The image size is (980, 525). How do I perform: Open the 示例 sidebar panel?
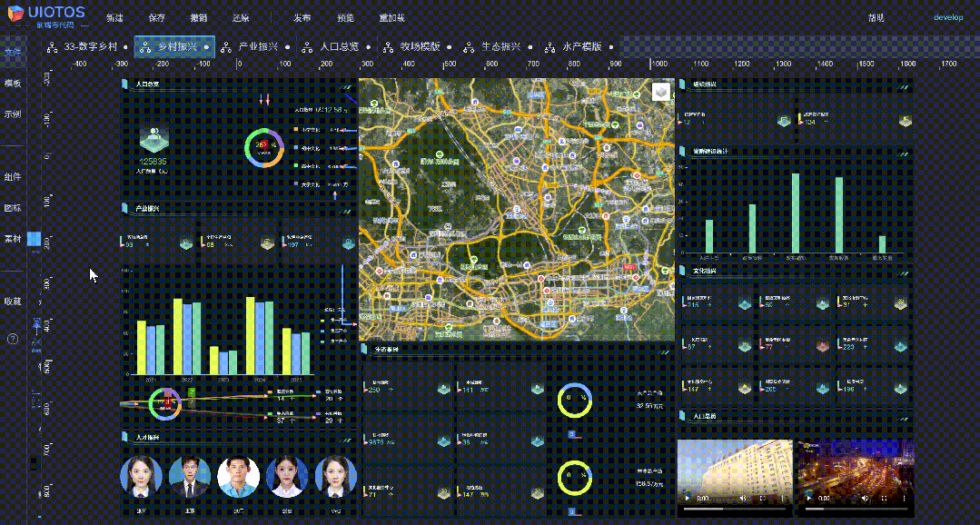coord(13,114)
